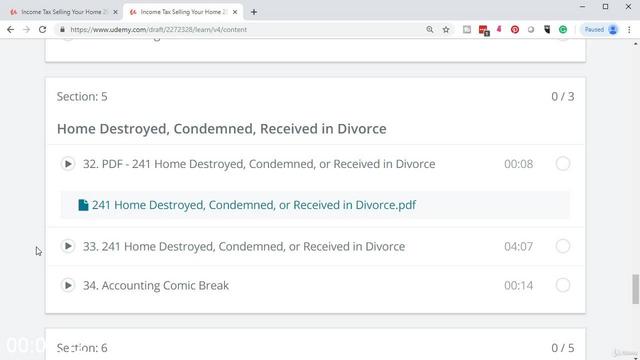
Task: Bookmark this page with the star
Action: point(446,29)
